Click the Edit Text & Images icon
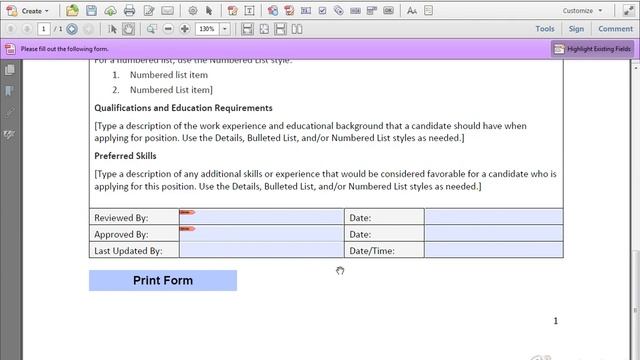Viewport: 640px width, 360px height. click(233, 11)
